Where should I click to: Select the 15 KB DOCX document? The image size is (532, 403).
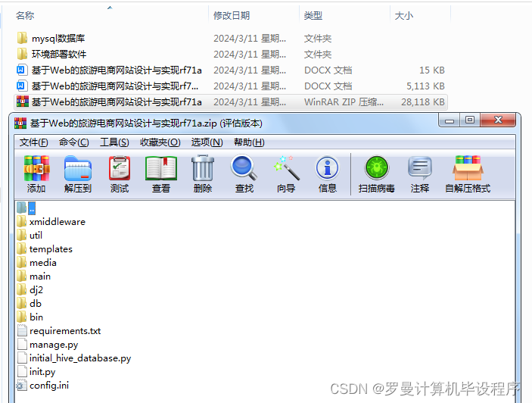231,70
